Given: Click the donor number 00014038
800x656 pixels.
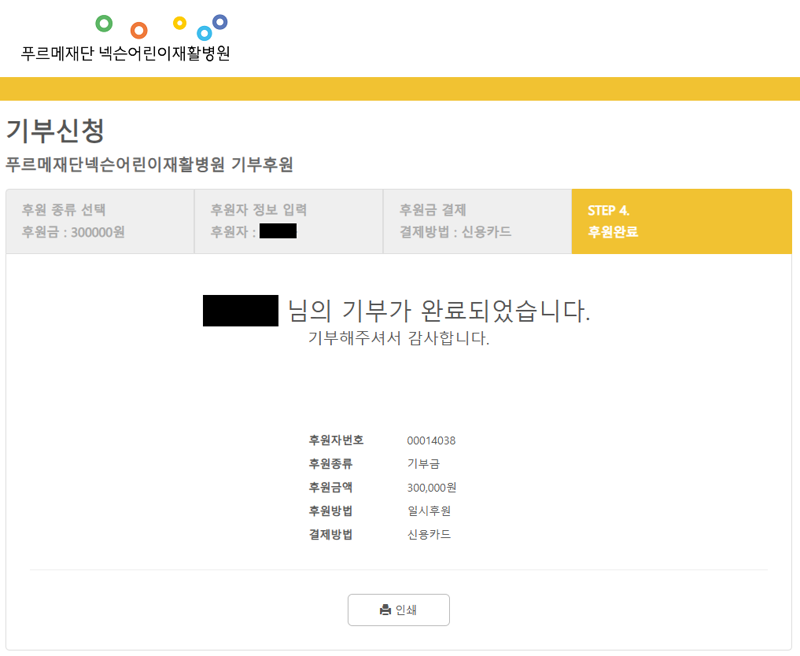Looking at the screenshot, I should [x=431, y=440].
